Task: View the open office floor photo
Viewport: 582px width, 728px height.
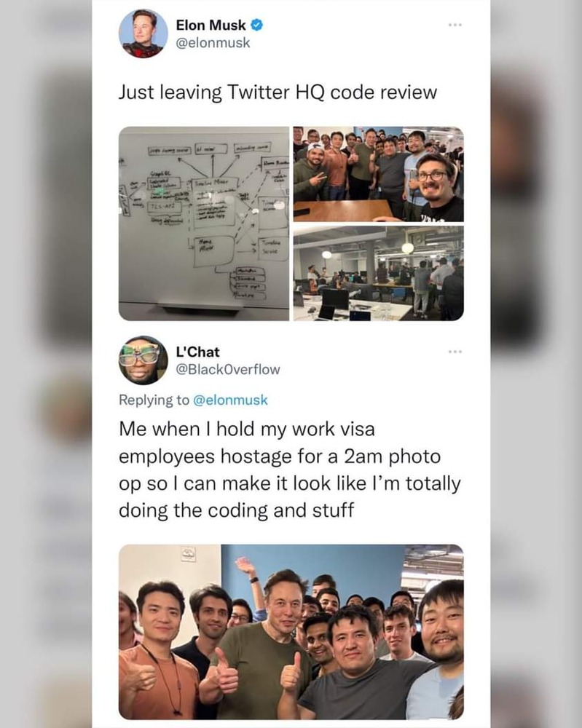Action: click(x=379, y=273)
